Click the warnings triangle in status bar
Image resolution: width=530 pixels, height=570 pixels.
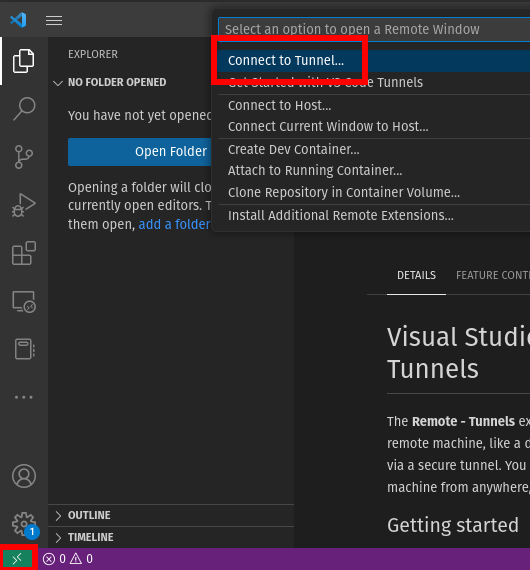76,559
